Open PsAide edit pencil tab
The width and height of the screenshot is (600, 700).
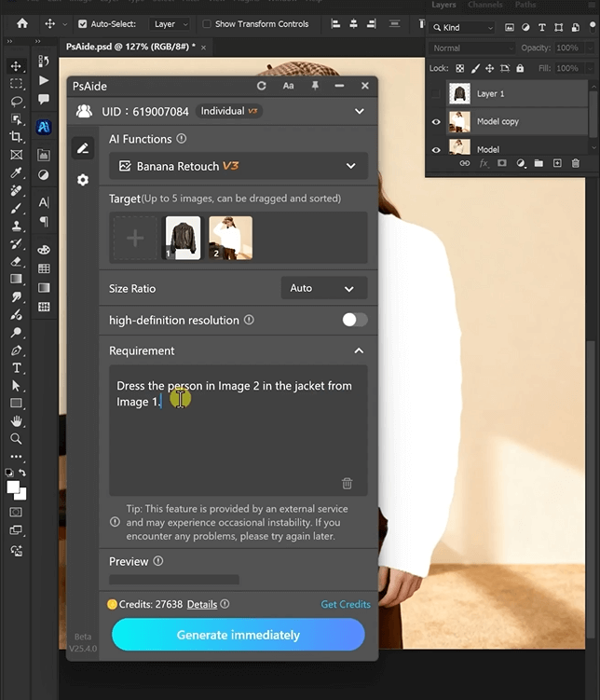[x=83, y=148]
